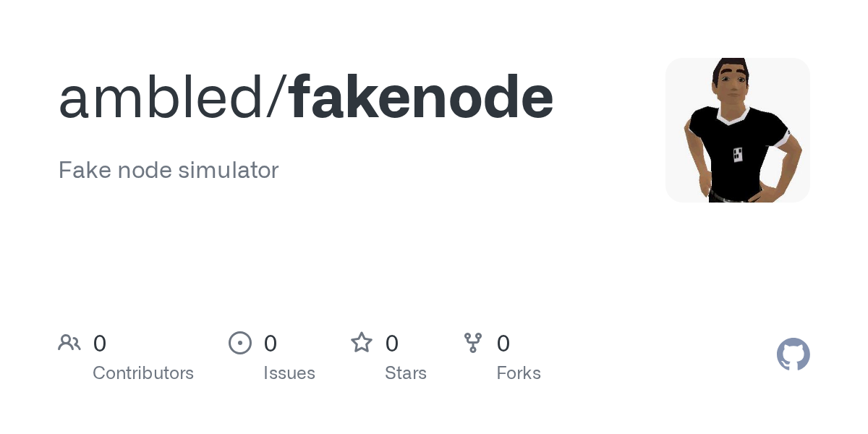Image resolution: width=868 pixels, height=434 pixels.
Task: Open the ambled avatar image
Action: click(738, 130)
